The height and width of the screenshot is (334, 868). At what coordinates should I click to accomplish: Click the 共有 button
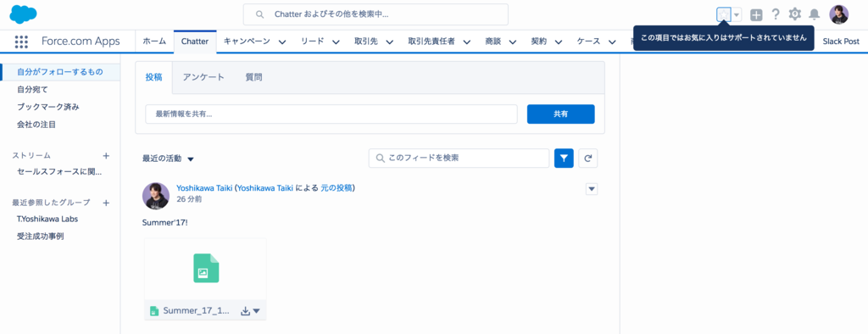click(561, 114)
